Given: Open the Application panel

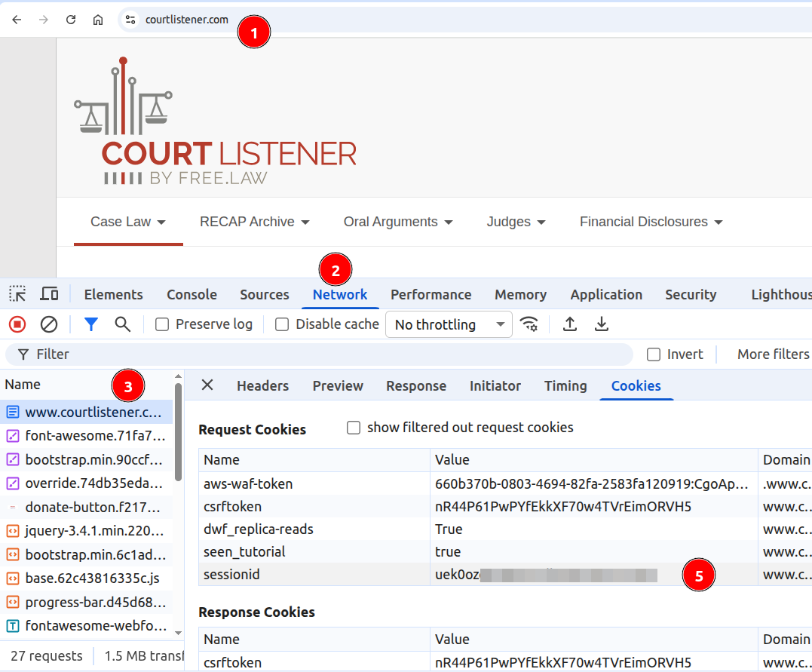Looking at the screenshot, I should coord(606,294).
